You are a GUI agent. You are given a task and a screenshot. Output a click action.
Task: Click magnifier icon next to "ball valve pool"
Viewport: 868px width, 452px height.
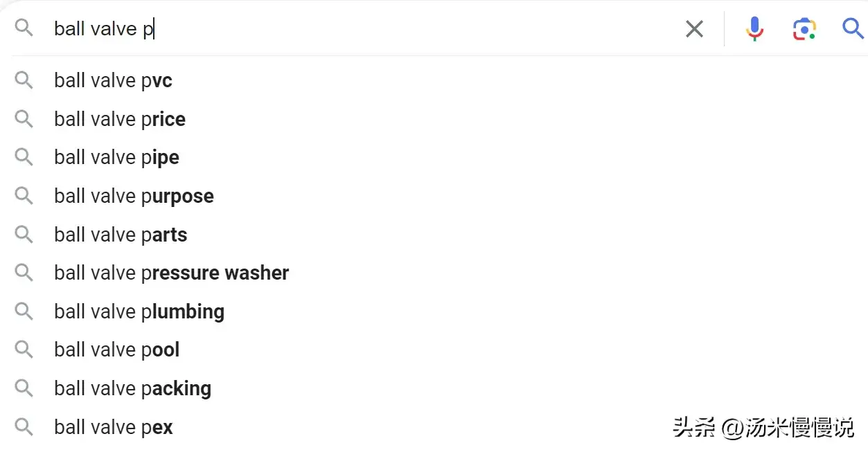point(24,350)
